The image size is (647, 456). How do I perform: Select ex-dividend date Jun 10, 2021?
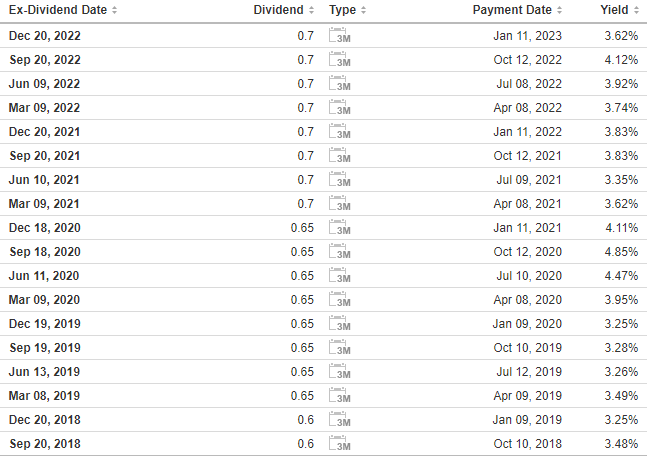point(44,180)
